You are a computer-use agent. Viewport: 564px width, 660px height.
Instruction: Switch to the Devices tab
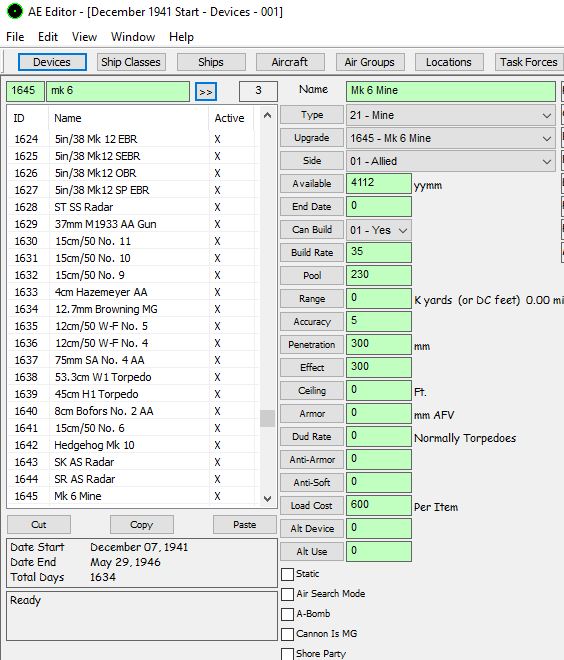(52, 62)
